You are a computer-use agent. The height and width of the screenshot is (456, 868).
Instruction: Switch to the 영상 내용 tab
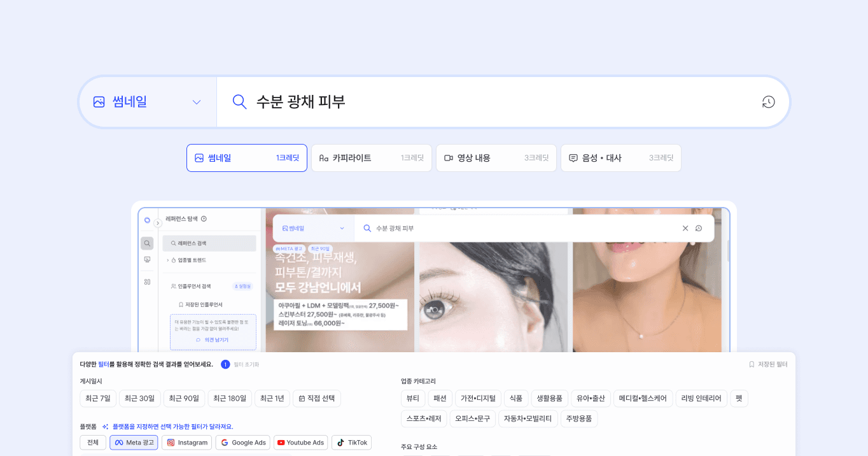tap(496, 158)
